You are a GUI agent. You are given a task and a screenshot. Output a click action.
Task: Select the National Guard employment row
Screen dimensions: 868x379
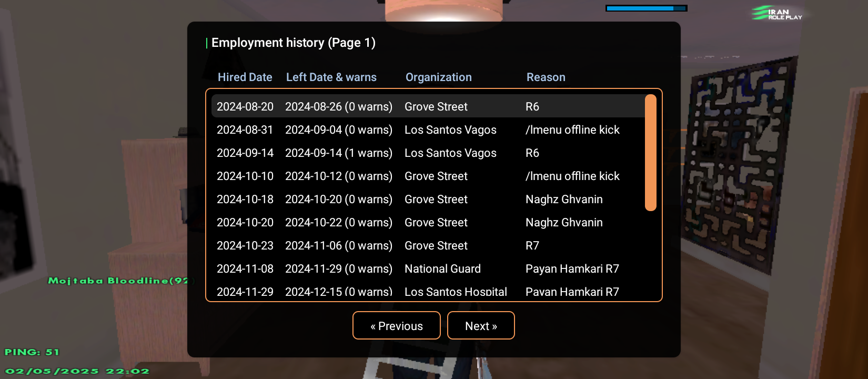(x=428, y=268)
